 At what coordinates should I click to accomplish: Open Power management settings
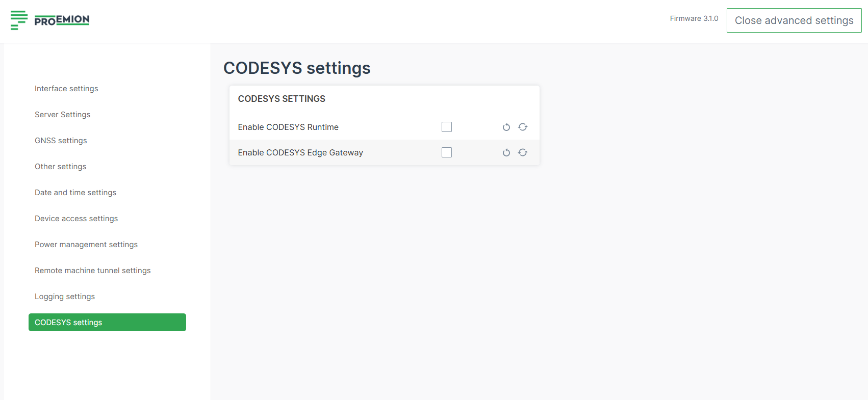[x=86, y=245]
